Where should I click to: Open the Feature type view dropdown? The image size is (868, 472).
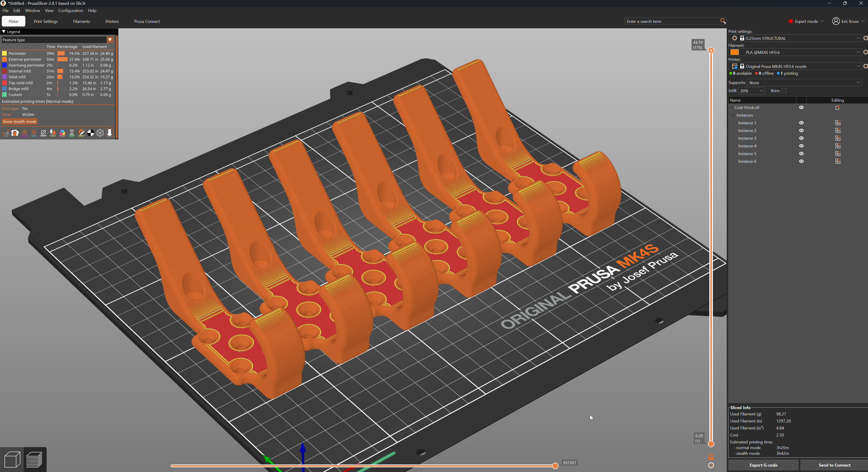click(x=58, y=40)
